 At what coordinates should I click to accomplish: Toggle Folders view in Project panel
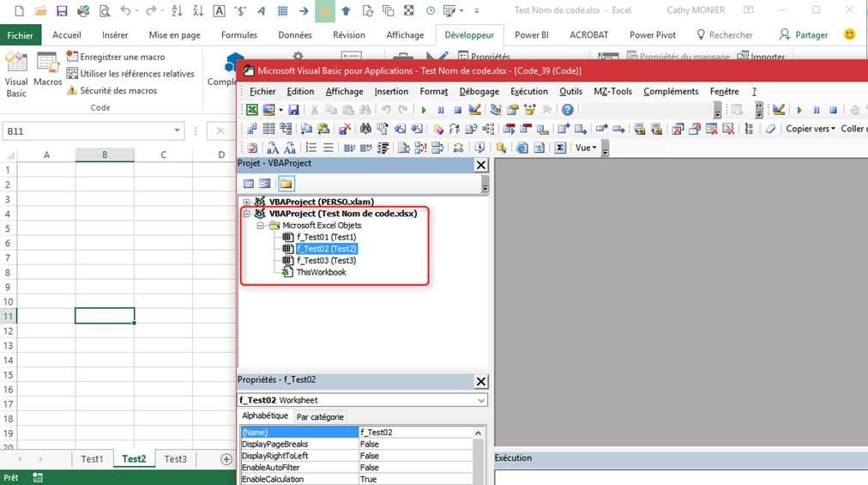(286, 184)
